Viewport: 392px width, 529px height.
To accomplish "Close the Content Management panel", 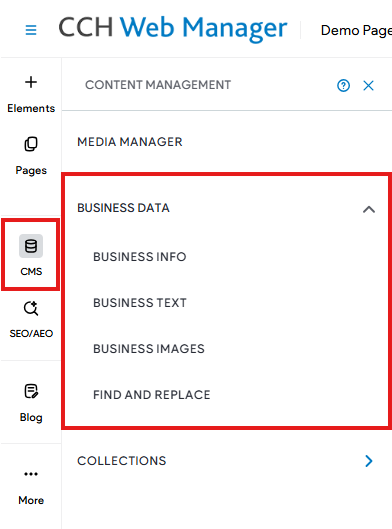I will click(368, 85).
